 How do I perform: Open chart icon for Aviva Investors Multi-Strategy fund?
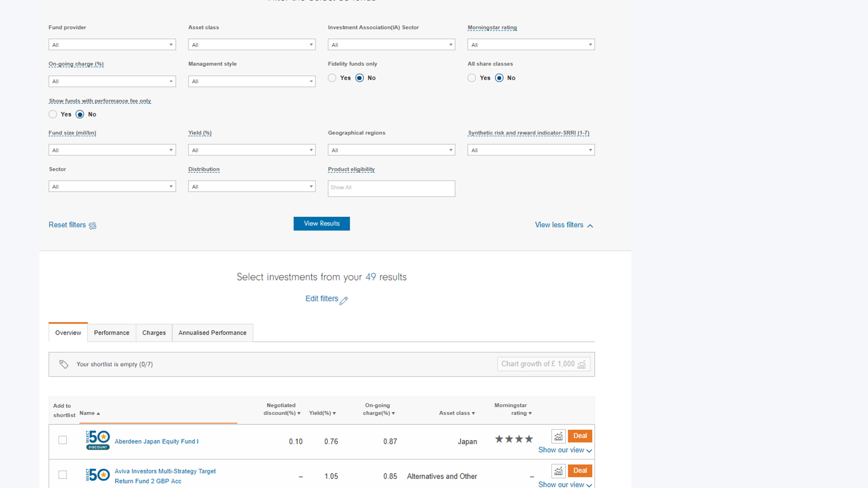558,471
